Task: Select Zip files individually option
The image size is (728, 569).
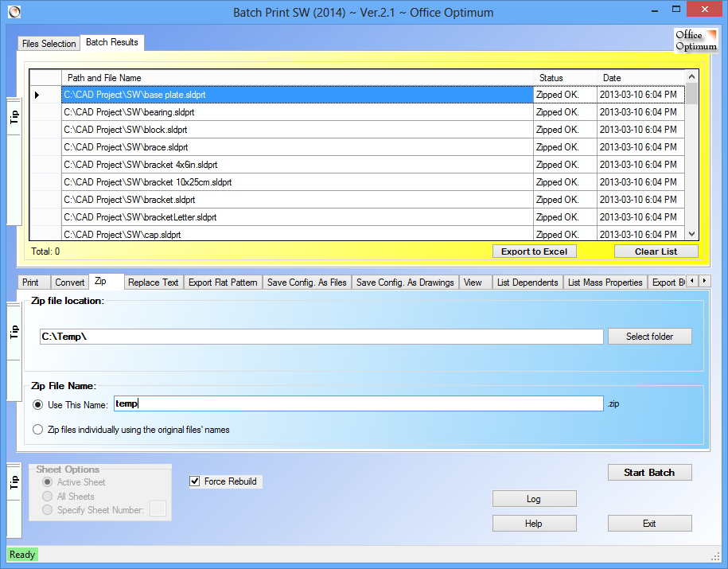Action: [38, 430]
